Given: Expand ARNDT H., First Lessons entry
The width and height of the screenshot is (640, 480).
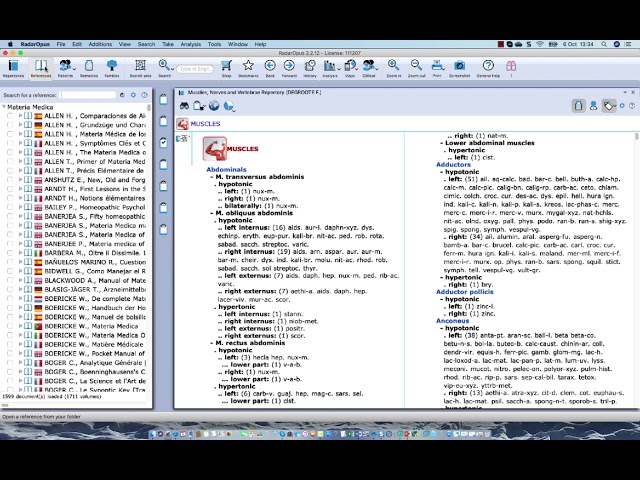Looking at the screenshot, I should pyautogui.click(x=20, y=189).
